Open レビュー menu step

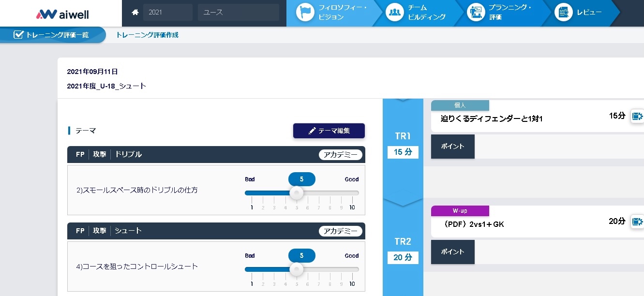click(581, 13)
